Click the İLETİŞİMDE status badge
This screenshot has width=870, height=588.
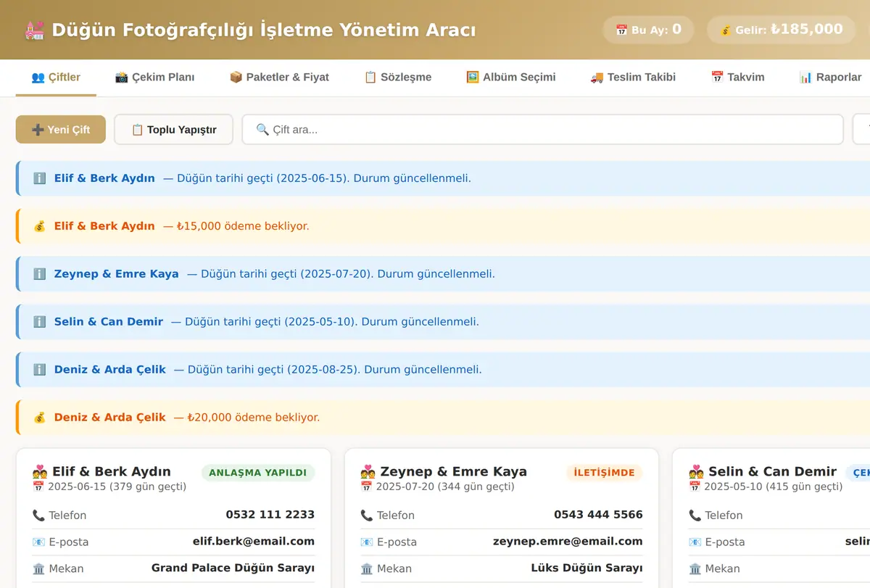point(605,473)
